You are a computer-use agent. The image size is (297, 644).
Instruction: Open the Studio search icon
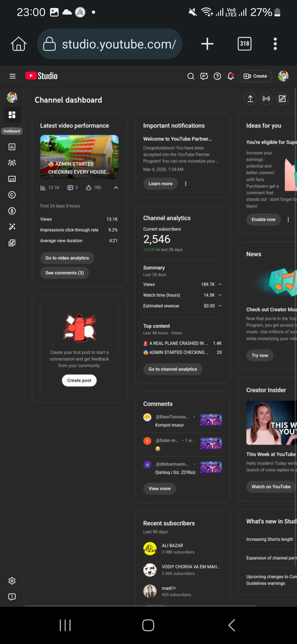tap(191, 76)
